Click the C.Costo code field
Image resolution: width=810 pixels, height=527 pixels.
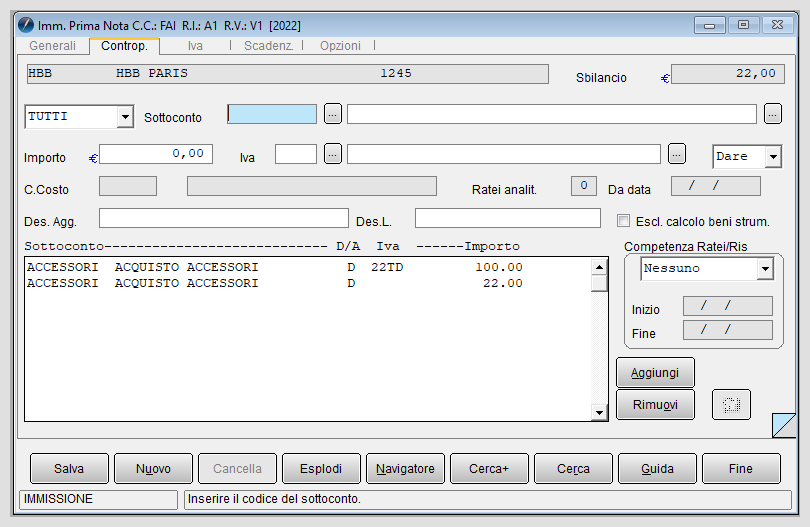(128, 186)
